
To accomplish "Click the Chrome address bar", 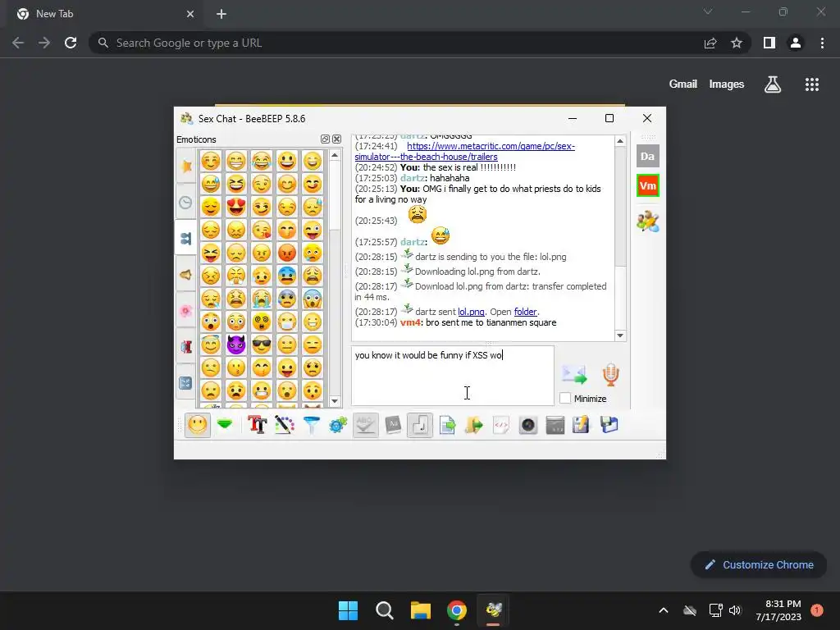I will (x=396, y=43).
